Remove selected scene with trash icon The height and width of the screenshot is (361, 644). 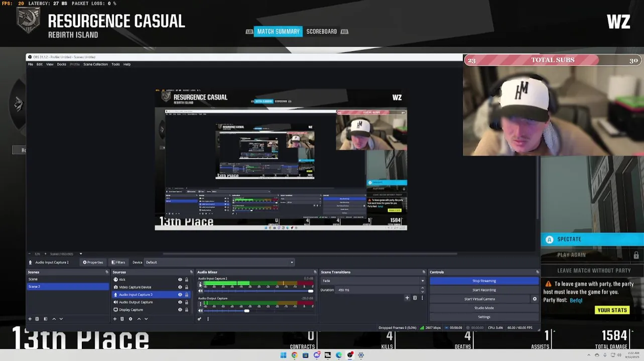[x=37, y=319]
